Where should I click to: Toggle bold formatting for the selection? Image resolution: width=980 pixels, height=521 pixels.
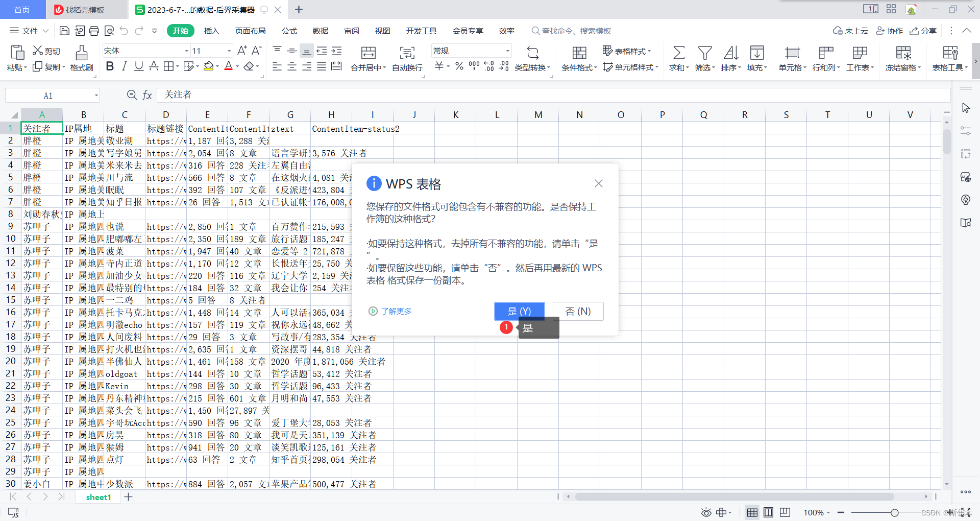(109, 66)
